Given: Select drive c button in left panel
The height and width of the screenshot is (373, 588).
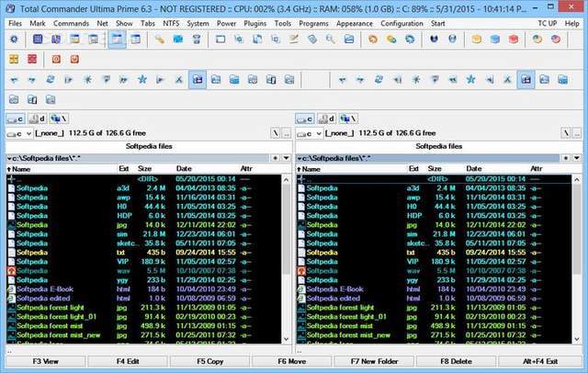Looking at the screenshot, I should pos(16,119).
